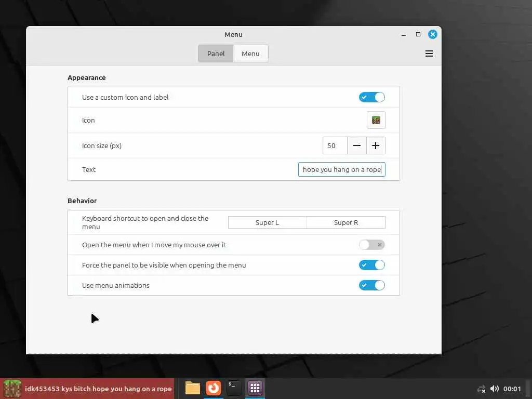Viewport: 532px width, 399px height.
Task: Click the Appearance section heading
Action: pyautogui.click(x=87, y=78)
